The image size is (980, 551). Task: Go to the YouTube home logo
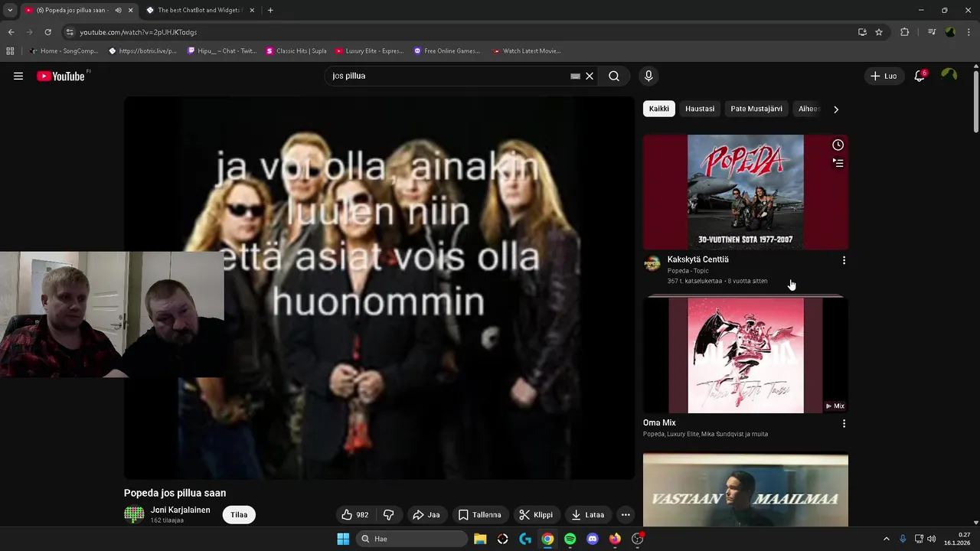tap(60, 76)
